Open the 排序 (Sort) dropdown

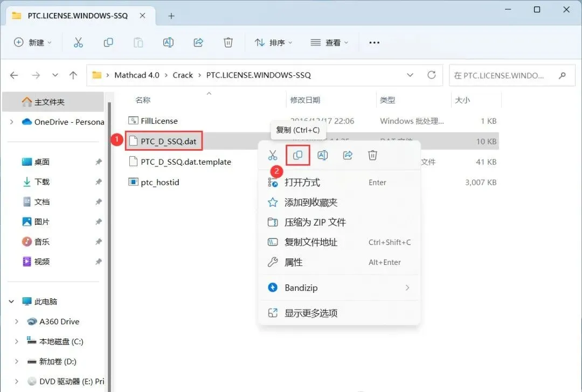click(274, 43)
